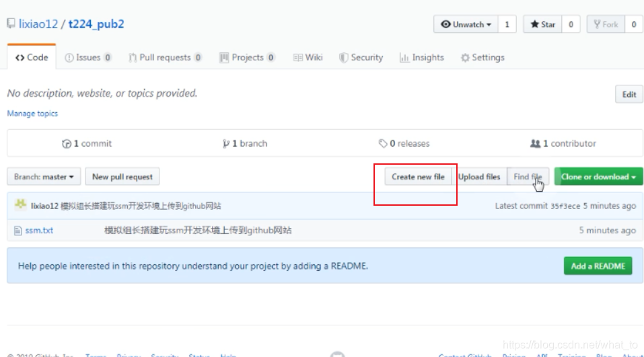Viewport: 644px width, 357px height.
Task: Click the Projects board icon
Action: pyautogui.click(x=224, y=58)
